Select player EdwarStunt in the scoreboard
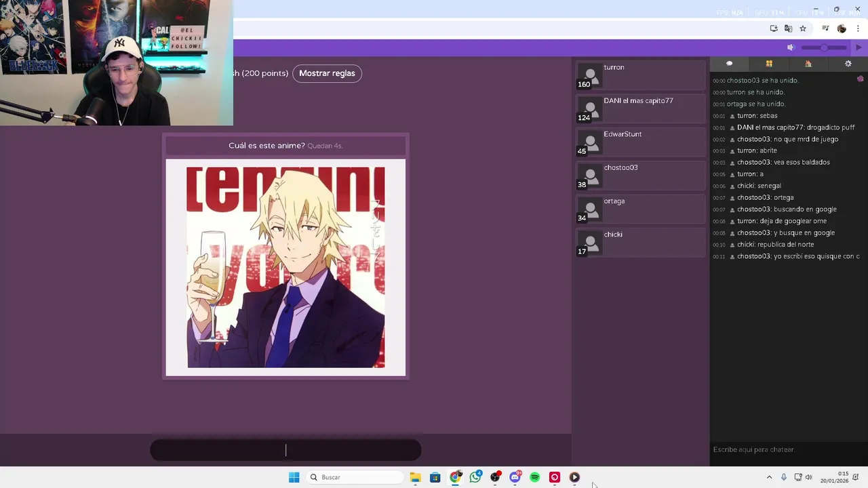 [x=641, y=142]
